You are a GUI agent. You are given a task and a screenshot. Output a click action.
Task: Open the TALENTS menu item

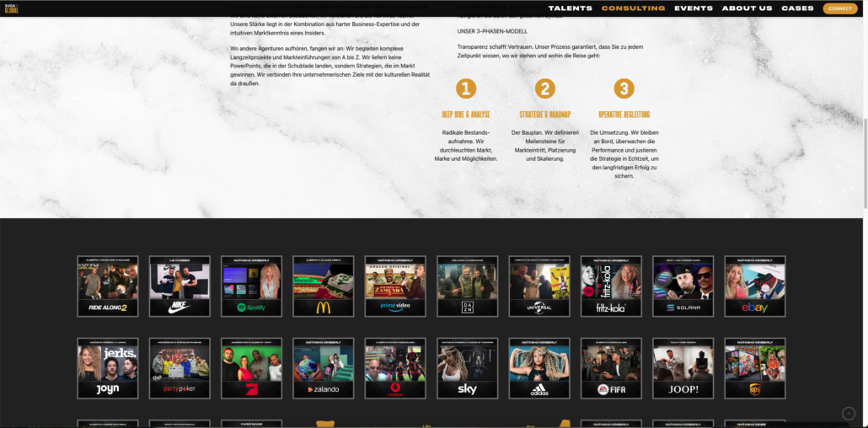click(571, 8)
